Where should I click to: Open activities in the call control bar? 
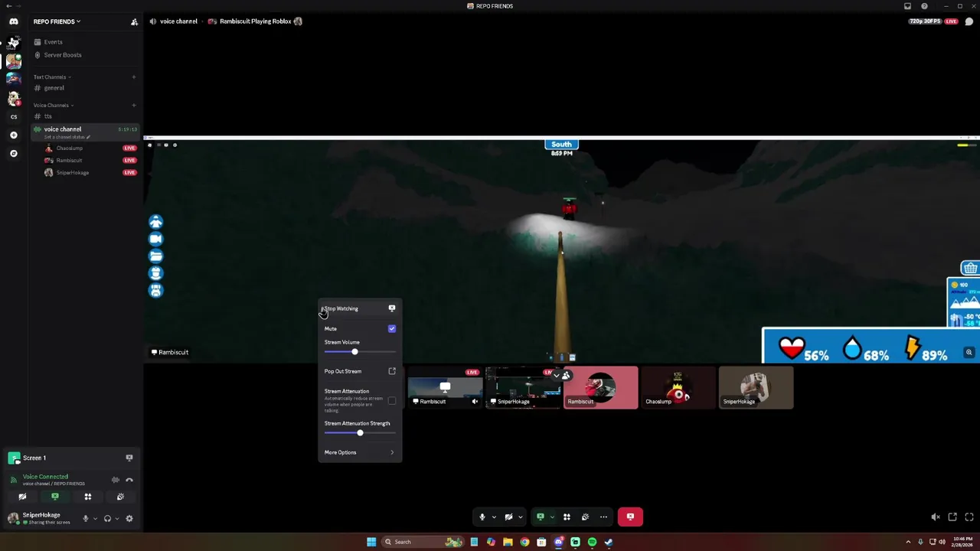point(567,517)
